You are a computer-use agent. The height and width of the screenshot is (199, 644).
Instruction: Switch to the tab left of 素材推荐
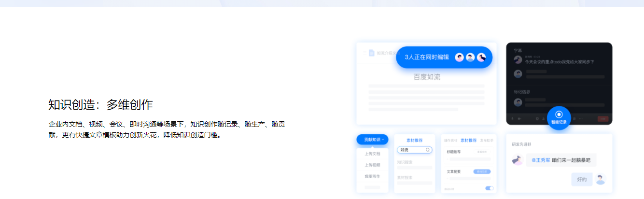[450, 140]
